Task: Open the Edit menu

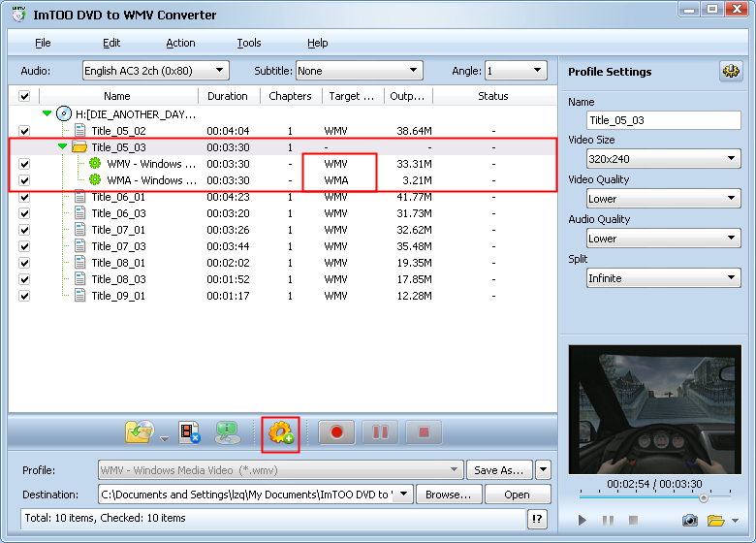Action: [111, 43]
